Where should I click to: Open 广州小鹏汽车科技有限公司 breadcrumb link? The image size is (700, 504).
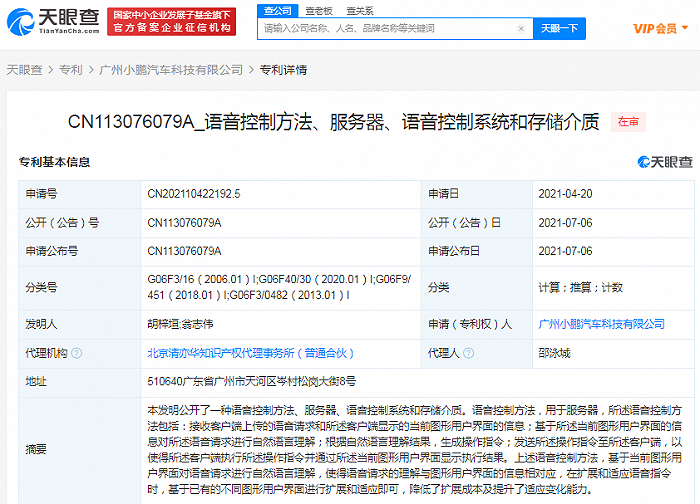tap(171, 70)
